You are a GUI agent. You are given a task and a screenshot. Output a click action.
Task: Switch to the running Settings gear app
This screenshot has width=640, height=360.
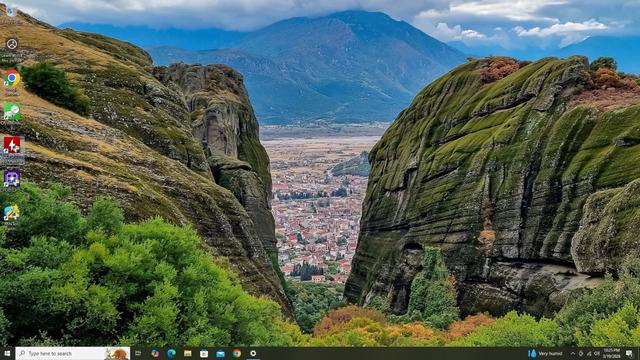[x=253, y=353]
